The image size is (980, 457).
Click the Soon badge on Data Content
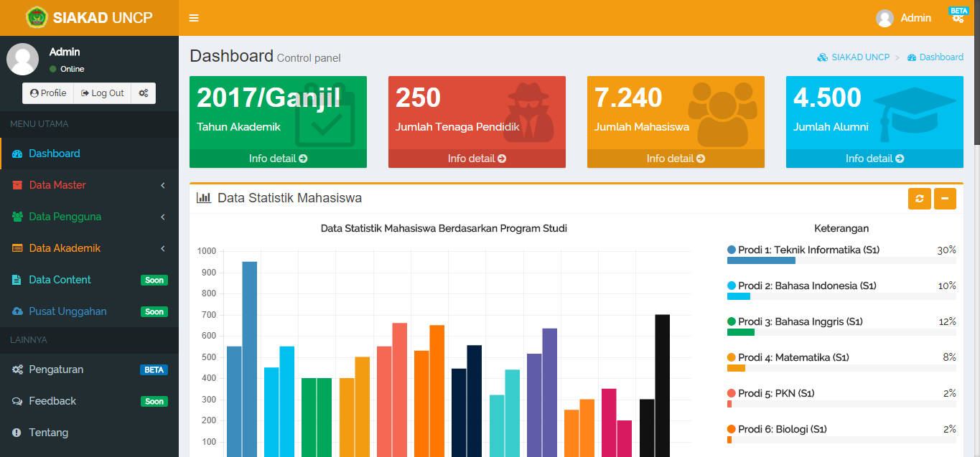(x=154, y=281)
